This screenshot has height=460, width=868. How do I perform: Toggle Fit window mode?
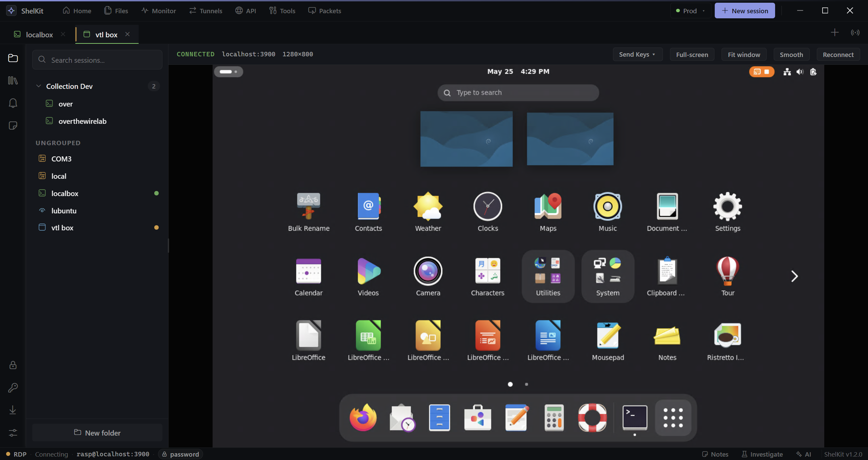[744, 54]
